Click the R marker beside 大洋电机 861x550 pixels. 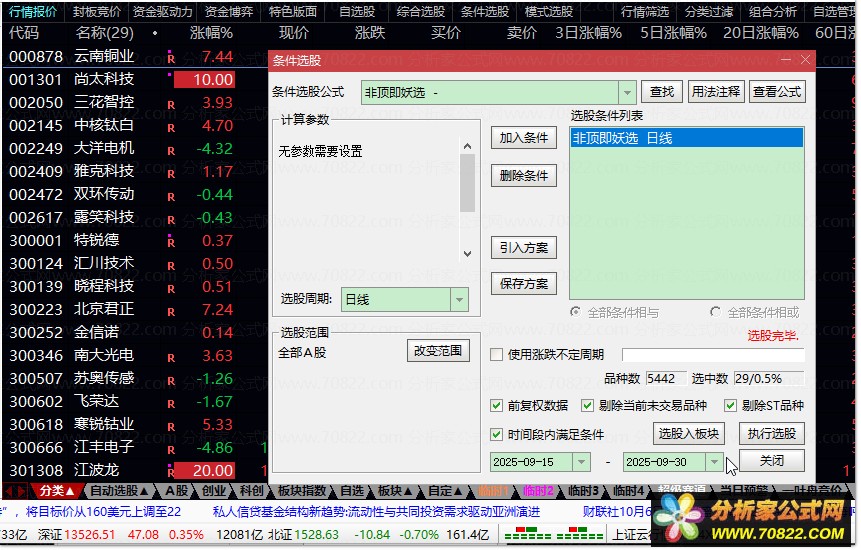click(x=171, y=151)
